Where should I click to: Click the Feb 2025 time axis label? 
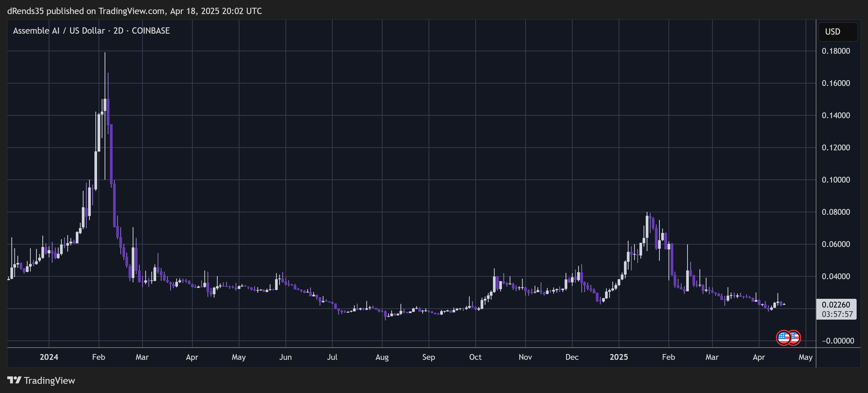point(668,357)
